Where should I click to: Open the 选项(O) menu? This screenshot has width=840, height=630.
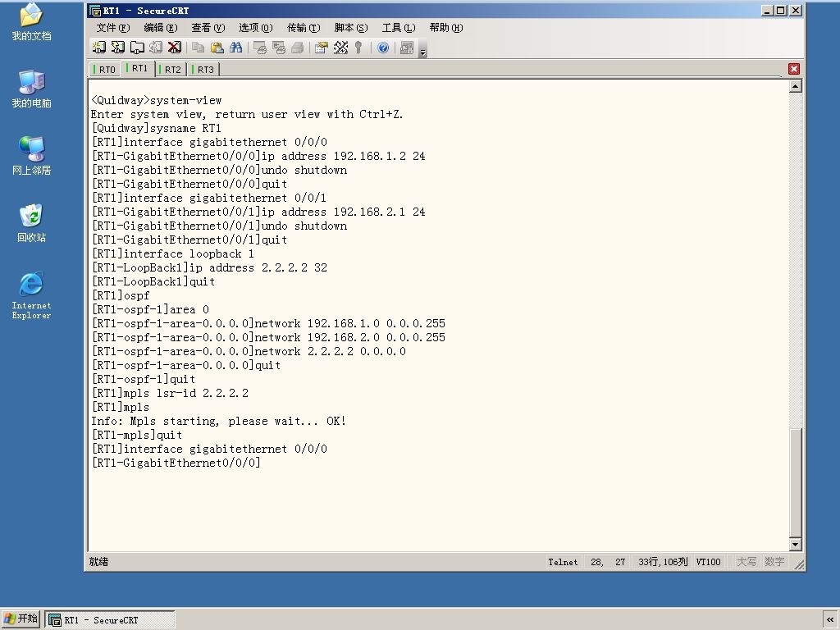tap(256, 27)
